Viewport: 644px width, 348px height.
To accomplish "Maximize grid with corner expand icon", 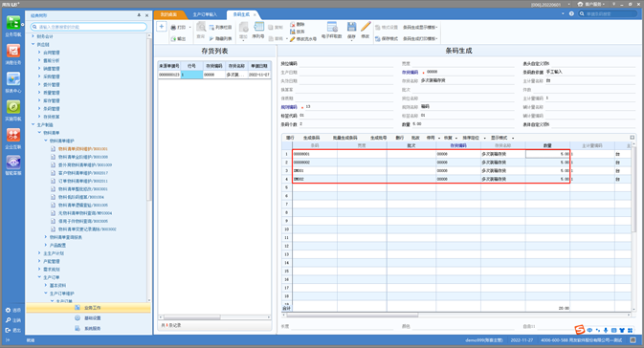I will click(x=633, y=138).
